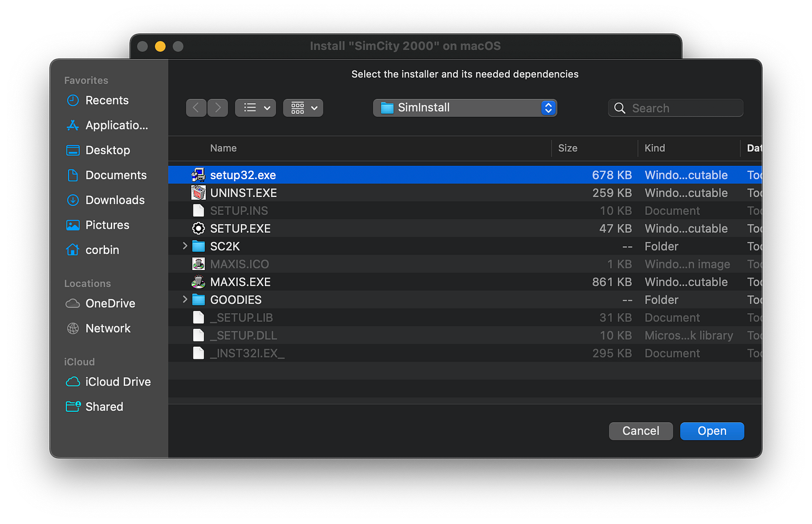
Task: Click the GOODIES folder icon
Action: tap(199, 300)
